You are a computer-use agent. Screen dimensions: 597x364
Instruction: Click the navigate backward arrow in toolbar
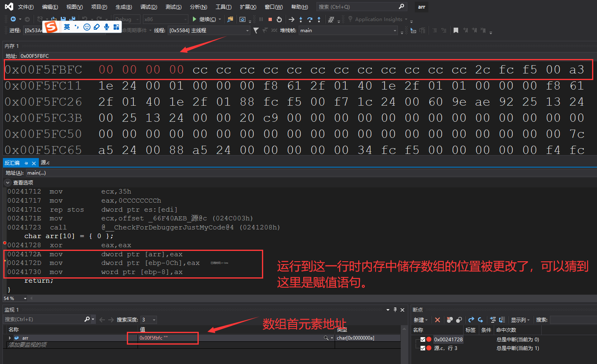13,19
